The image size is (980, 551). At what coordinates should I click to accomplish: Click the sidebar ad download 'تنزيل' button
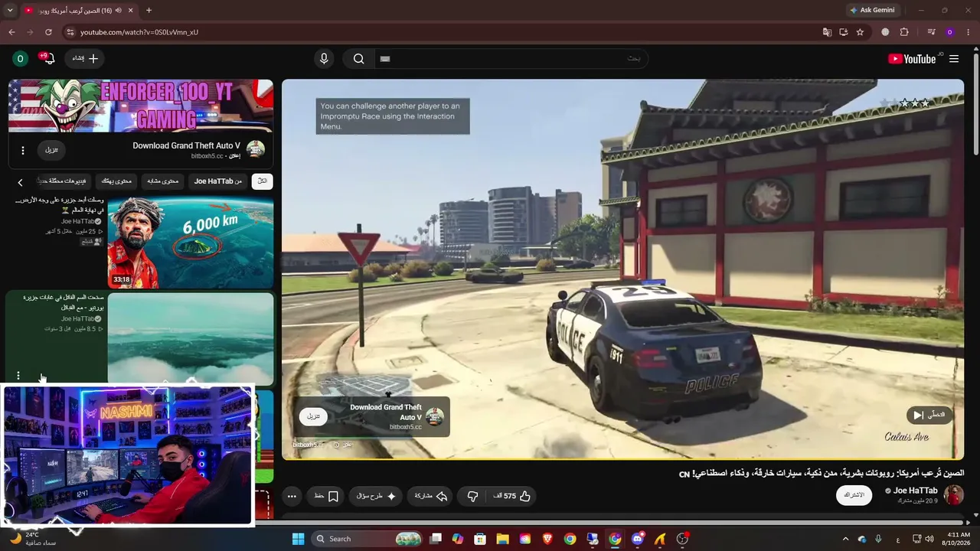click(x=51, y=150)
